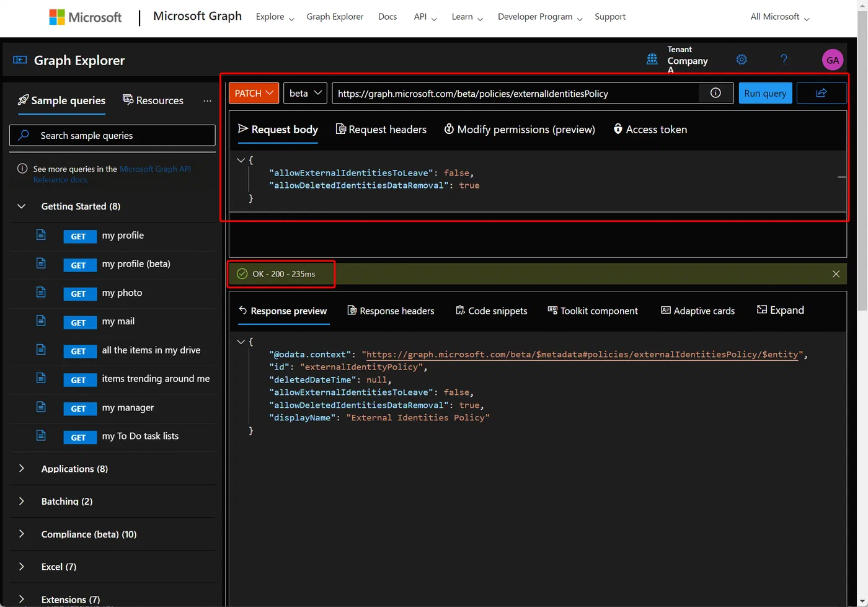Open the GA profile avatar
Viewport: 868px width, 607px height.
pos(833,60)
